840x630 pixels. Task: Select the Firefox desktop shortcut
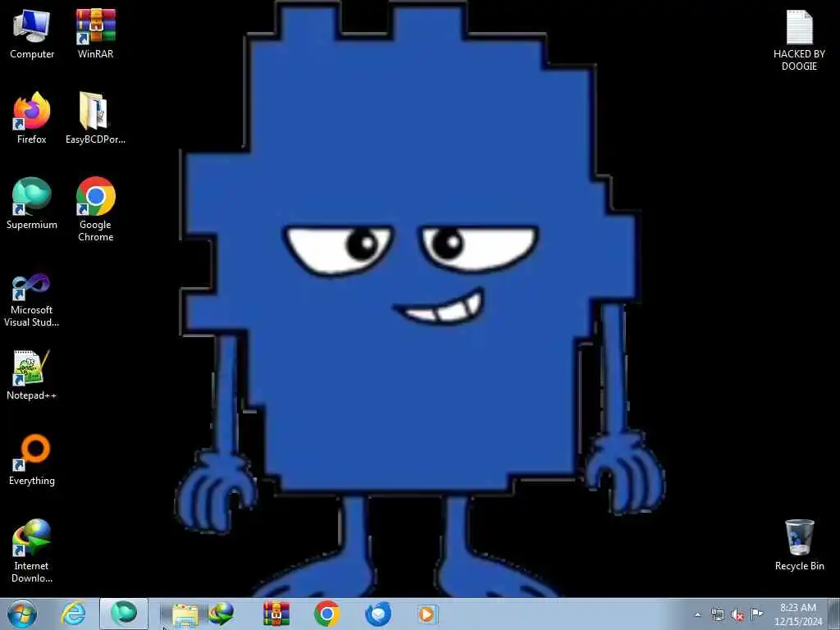pos(32,118)
